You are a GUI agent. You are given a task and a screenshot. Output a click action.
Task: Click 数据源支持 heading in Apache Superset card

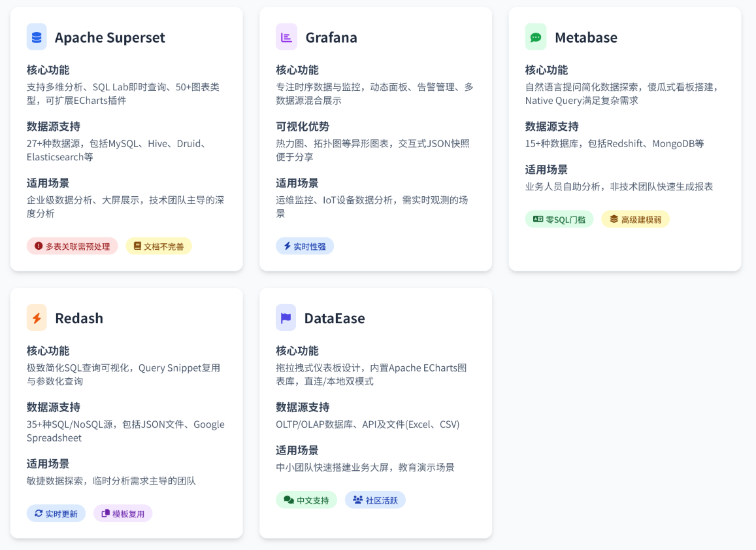tap(53, 126)
